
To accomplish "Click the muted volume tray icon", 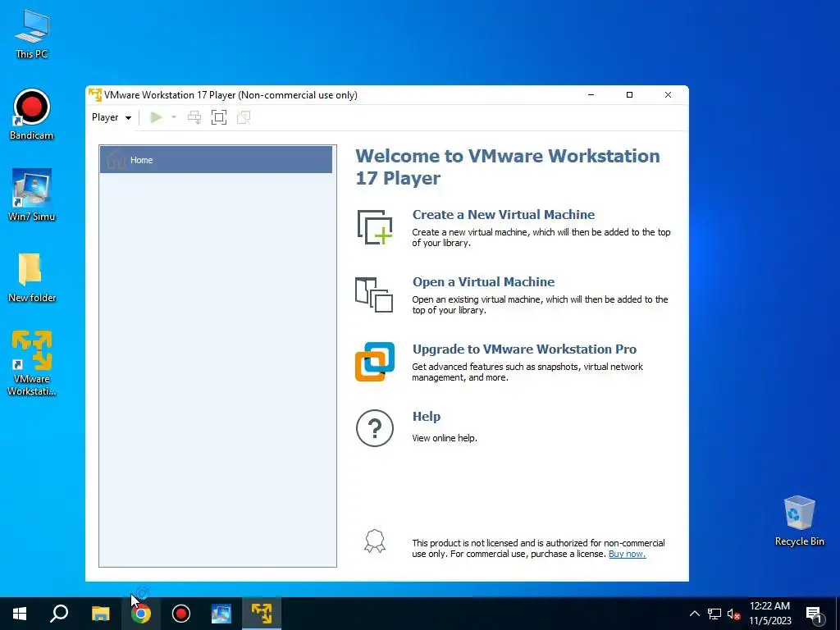I will [x=734, y=614].
